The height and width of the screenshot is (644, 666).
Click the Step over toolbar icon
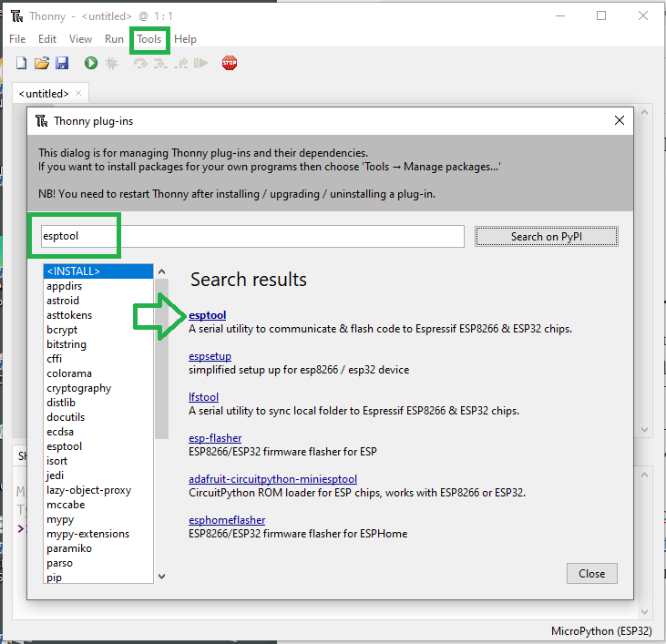[140, 63]
